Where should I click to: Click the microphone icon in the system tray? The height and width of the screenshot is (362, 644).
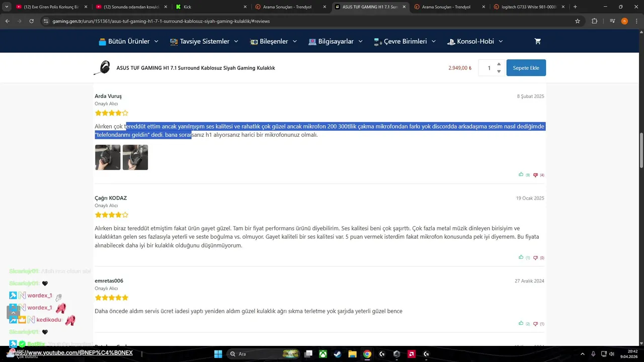click(594, 354)
